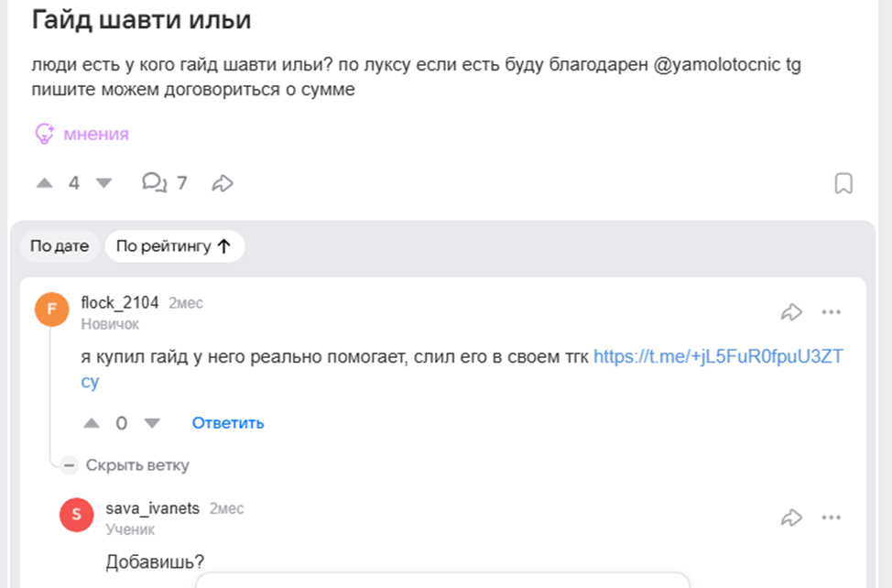Open the t.me Telegram link
The height and width of the screenshot is (588, 892).
[x=717, y=357]
